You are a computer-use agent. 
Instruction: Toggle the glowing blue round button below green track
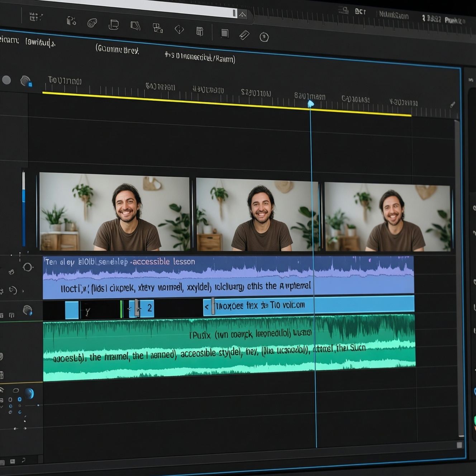click(29, 394)
